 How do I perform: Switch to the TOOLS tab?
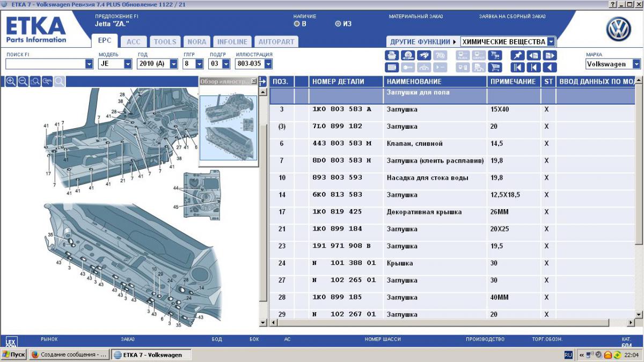(165, 41)
